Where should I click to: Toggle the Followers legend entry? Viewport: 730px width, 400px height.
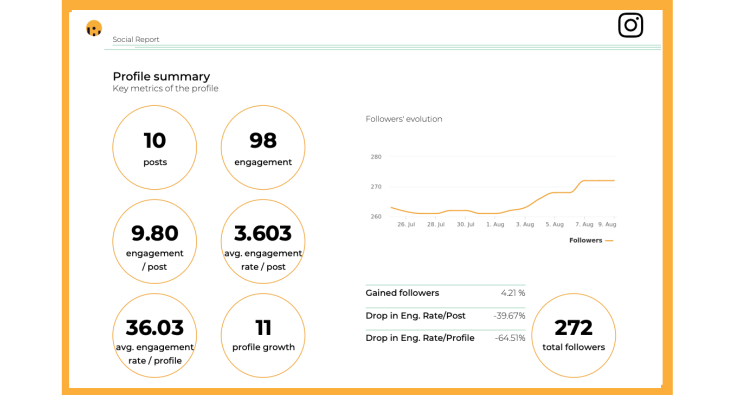pyautogui.click(x=590, y=241)
